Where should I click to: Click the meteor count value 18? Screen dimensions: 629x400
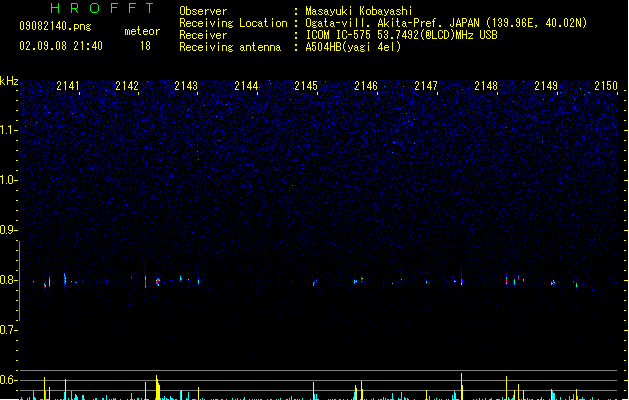click(x=145, y=46)
